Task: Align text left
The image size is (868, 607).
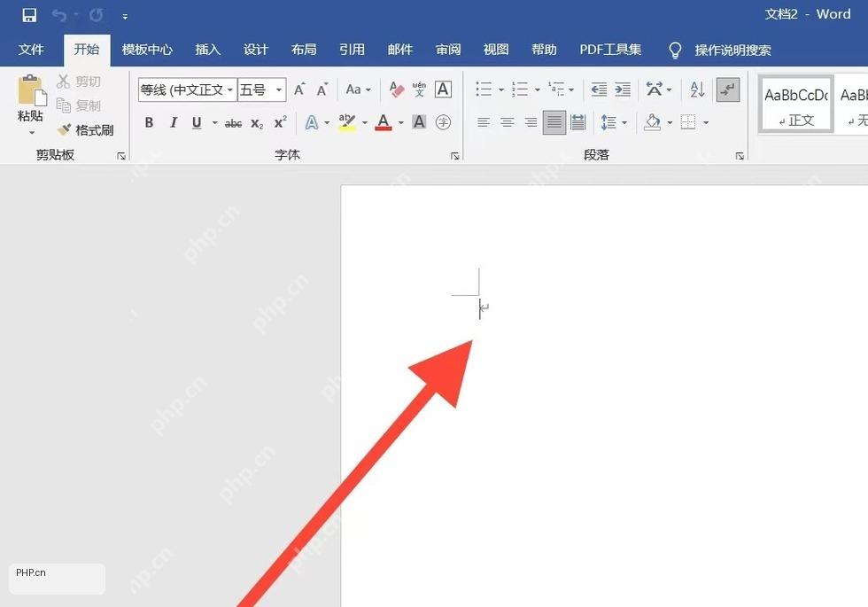Action: coord(484,122)
